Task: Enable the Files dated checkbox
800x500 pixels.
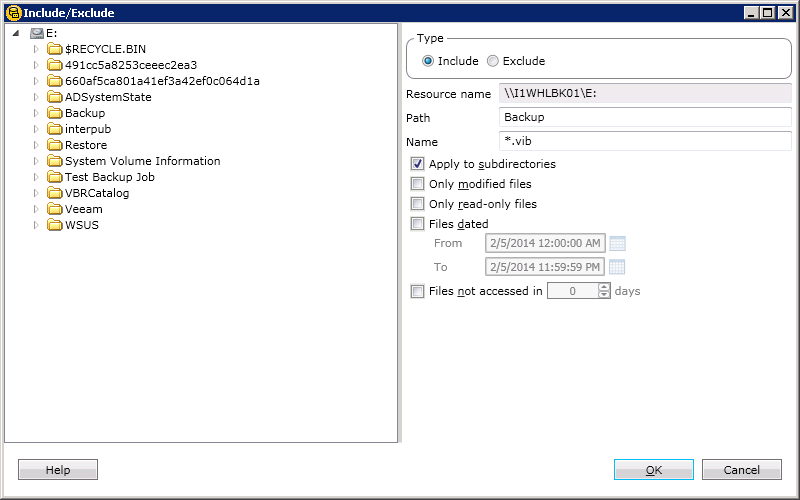Action: click(417, 224)
